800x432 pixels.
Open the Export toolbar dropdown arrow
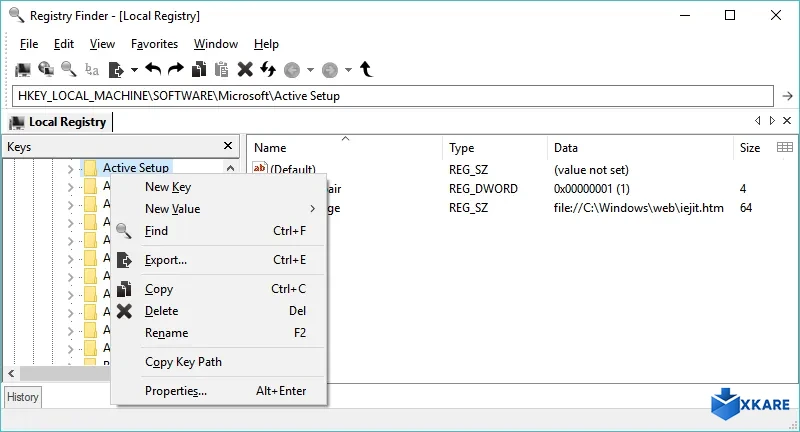click(134, 70)
